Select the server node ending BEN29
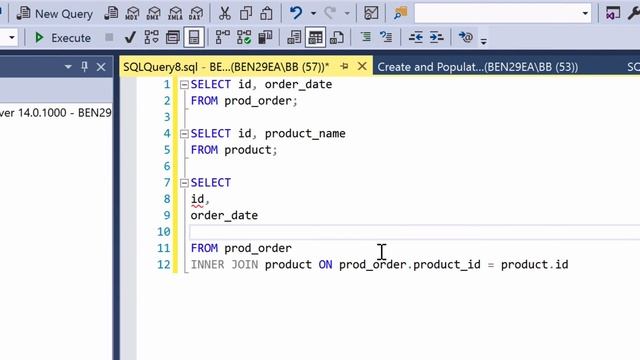Viewport: 640px width, 360px height. pyautogui.click(x=56, y=113)
